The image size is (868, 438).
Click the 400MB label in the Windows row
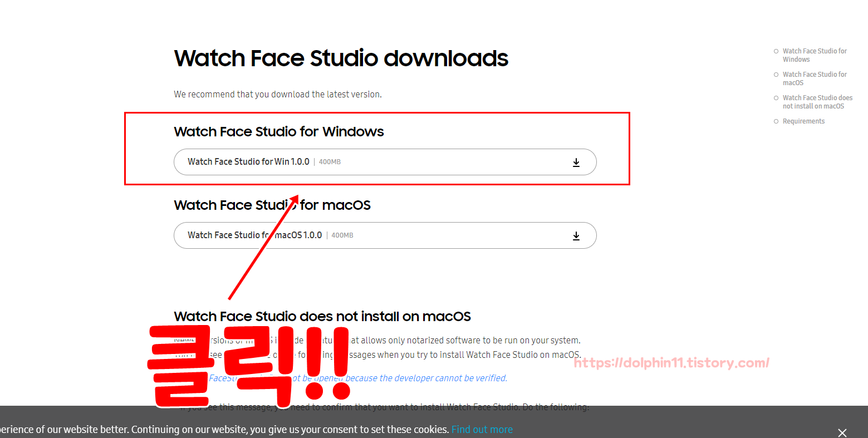click(330, 162)
